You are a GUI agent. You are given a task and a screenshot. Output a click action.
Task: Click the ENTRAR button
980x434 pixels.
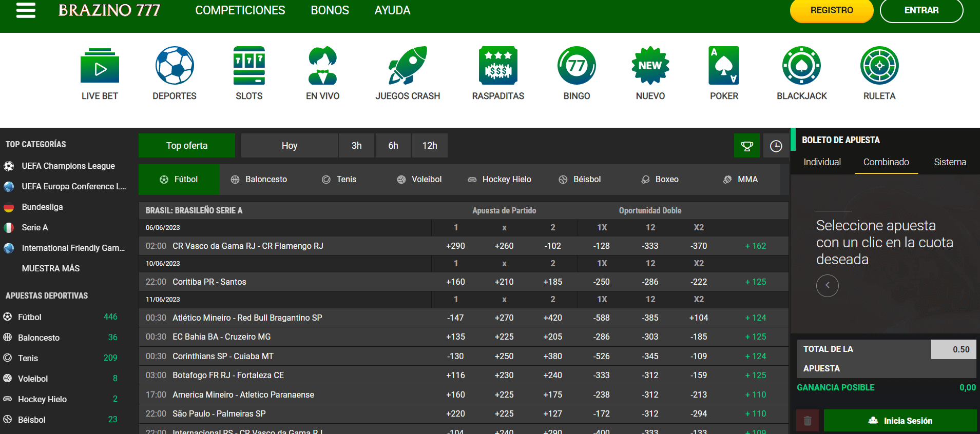tap(921, 10)
